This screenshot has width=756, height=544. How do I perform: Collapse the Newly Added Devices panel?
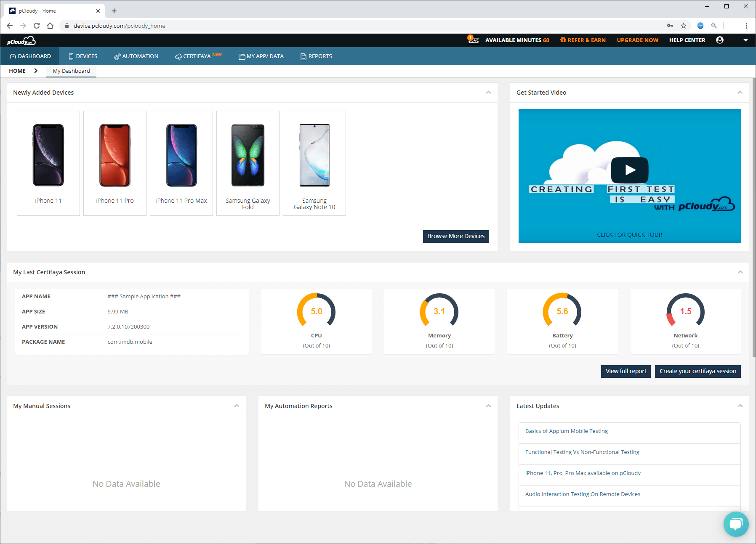tap(488, 93)
